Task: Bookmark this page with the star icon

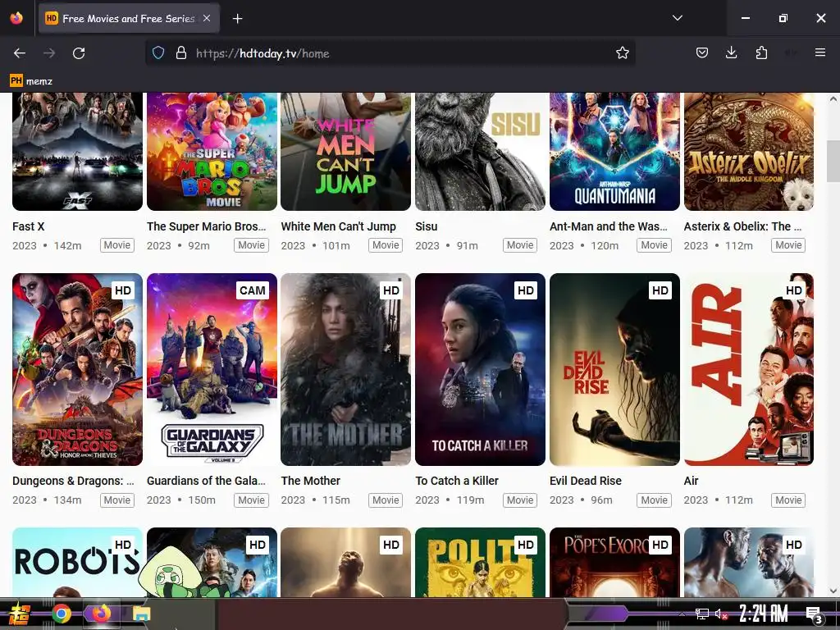Action: [x=622, y=53]
